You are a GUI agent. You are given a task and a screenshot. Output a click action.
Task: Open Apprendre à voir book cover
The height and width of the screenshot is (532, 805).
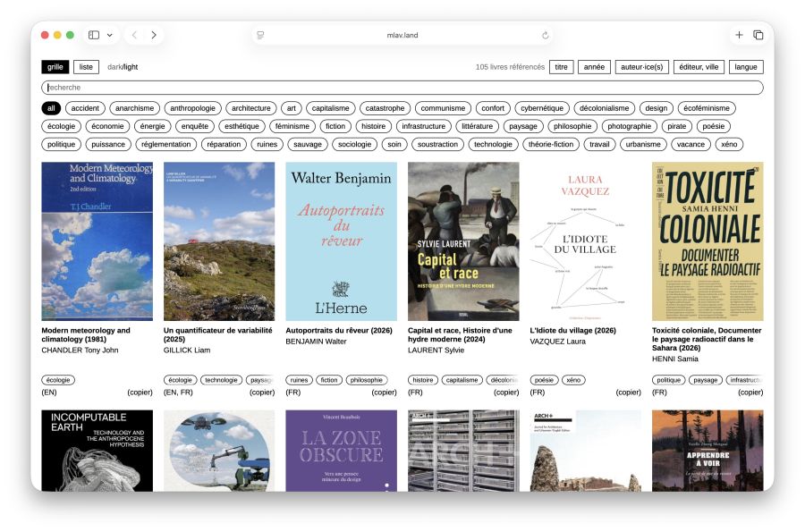pyautogui.click(x=708, y=451)
